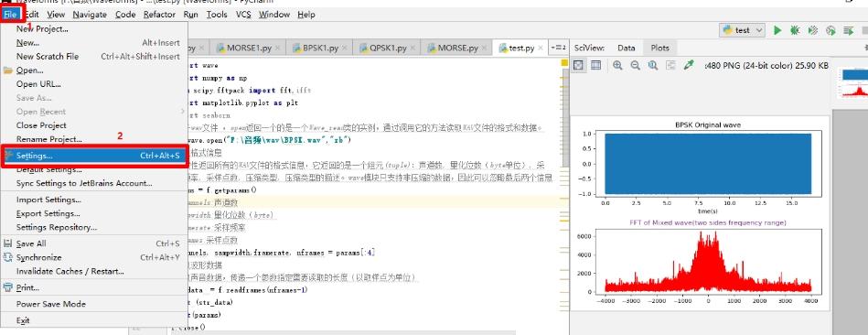Open the Run menu
The image size is (868, 335).
tap(190, 15)
